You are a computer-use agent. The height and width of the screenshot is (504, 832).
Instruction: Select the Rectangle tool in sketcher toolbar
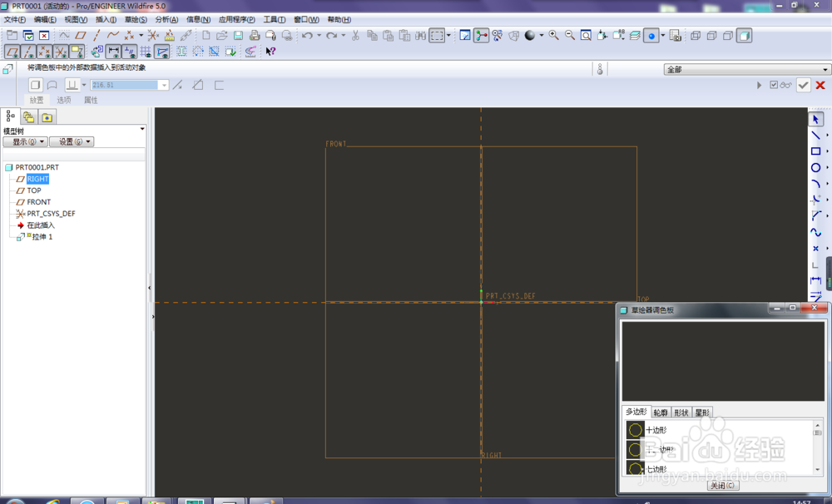click(x=815, y=151)
